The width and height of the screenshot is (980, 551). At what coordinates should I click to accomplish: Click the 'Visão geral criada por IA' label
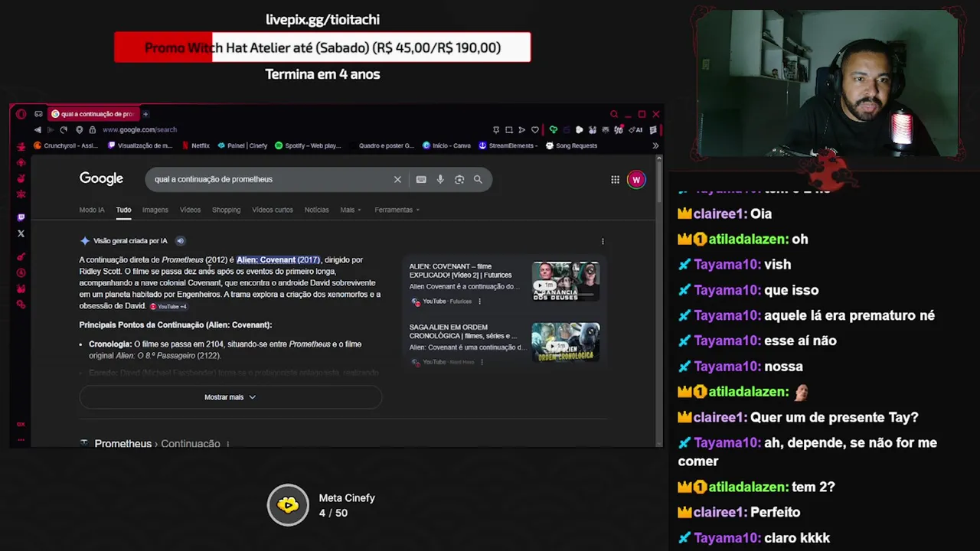coord(130,241)
